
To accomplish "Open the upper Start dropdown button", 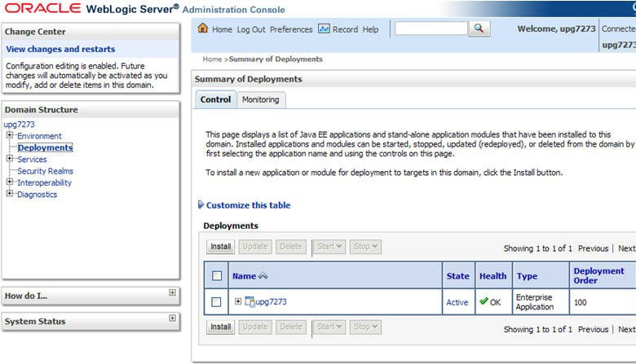I will (329, 247).
